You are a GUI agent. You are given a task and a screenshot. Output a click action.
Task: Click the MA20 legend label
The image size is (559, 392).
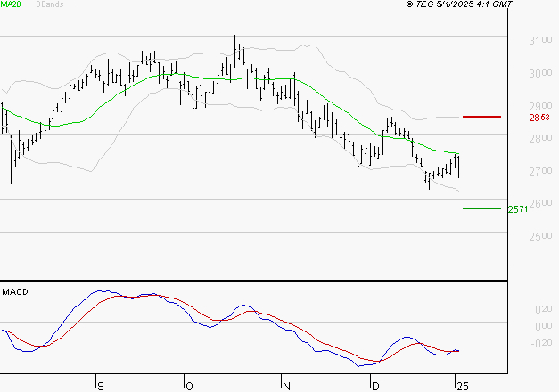point(11,4)
